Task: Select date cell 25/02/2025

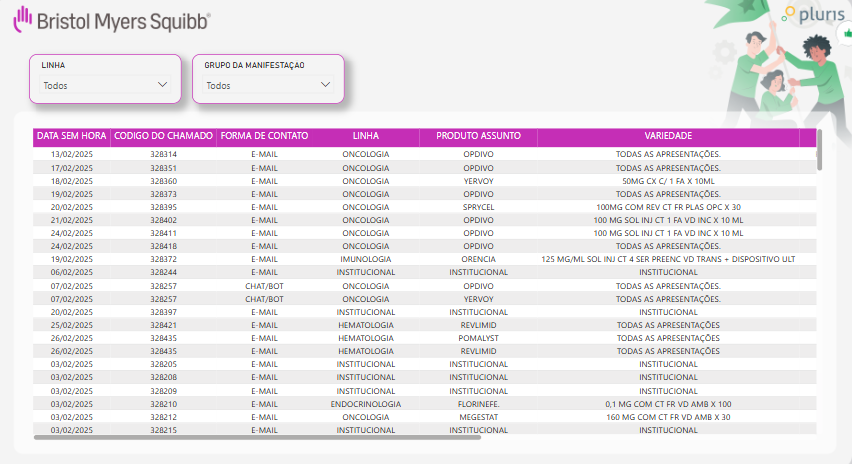Action: 72,325
